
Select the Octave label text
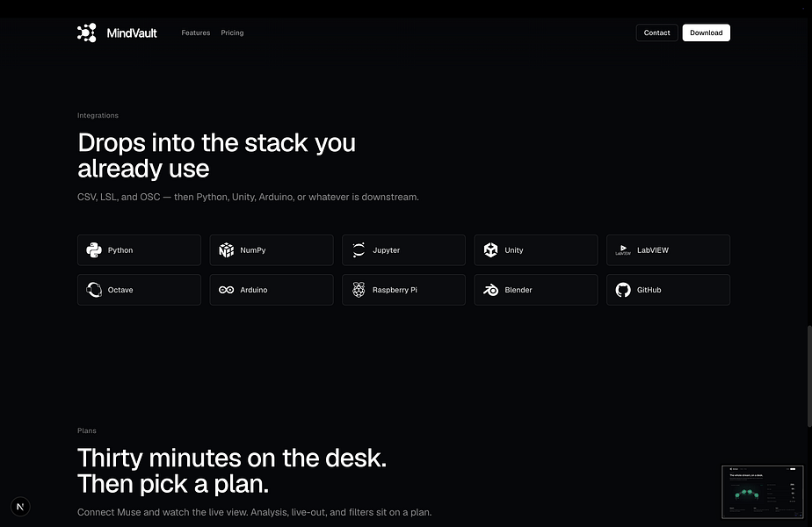(x=120, y=290)
